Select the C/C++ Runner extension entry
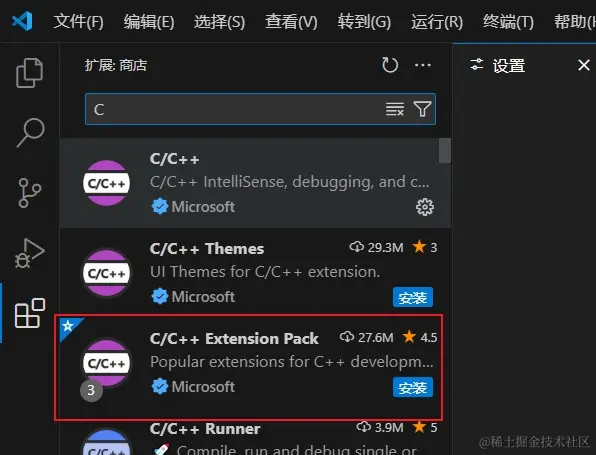Viewport: 596px width, 455px height. 255,438
